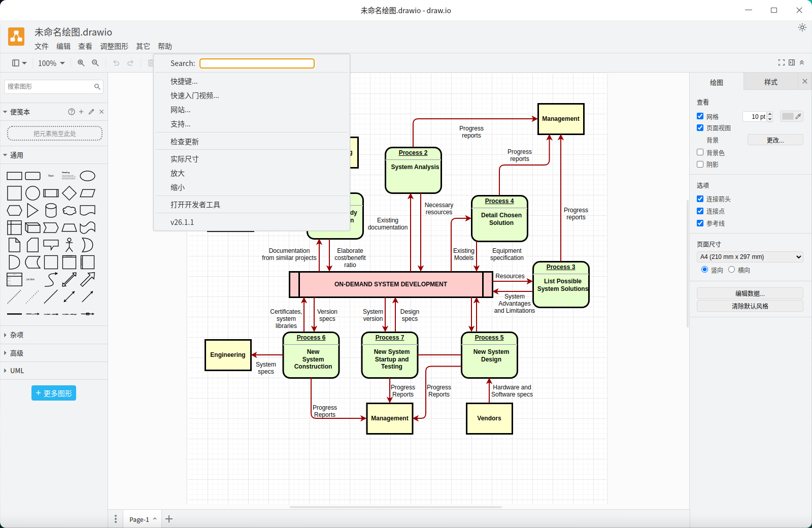The width and height of the screenshot is (812, 528).
Task: Select the actor stick figure shape
Action: click(x=70, y=245)
